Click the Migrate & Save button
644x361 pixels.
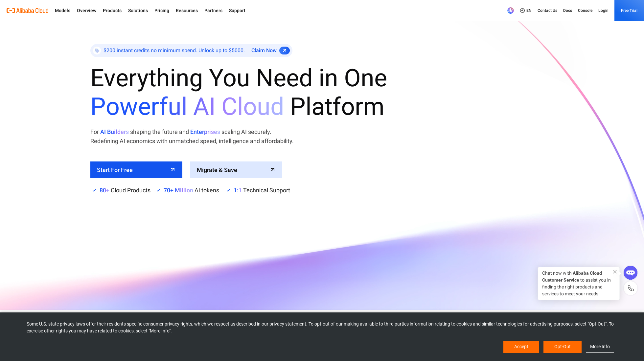pos(236,170)
